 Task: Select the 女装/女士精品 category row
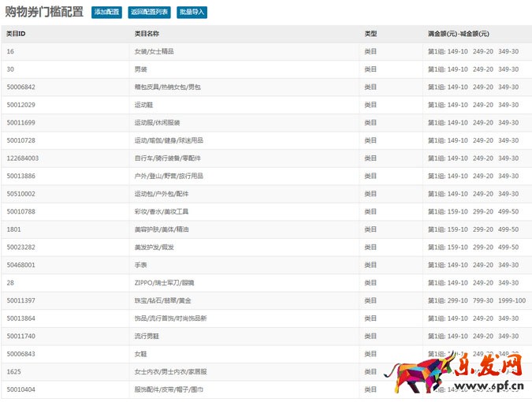(x=154, y=51)
